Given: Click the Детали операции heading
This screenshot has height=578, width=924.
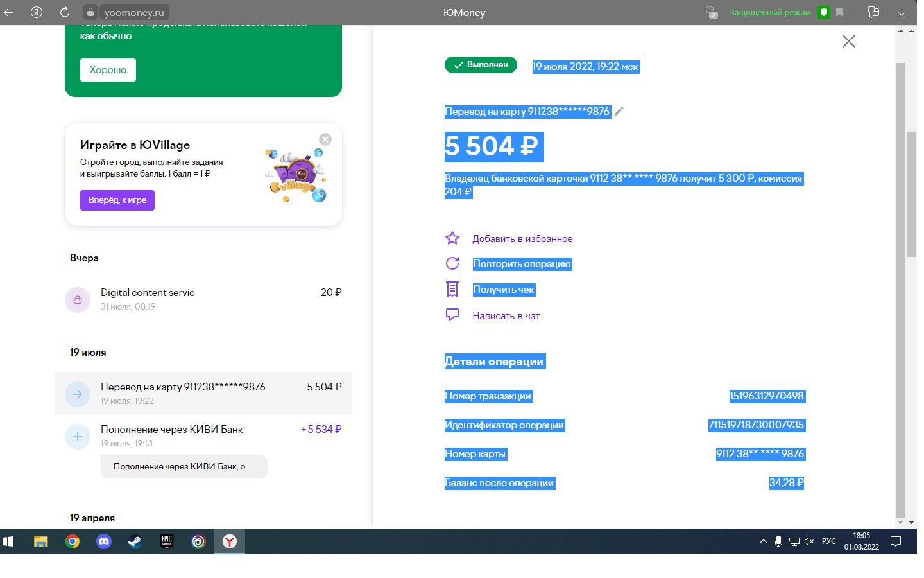Looking at the screenshot, I should [495, 362].
